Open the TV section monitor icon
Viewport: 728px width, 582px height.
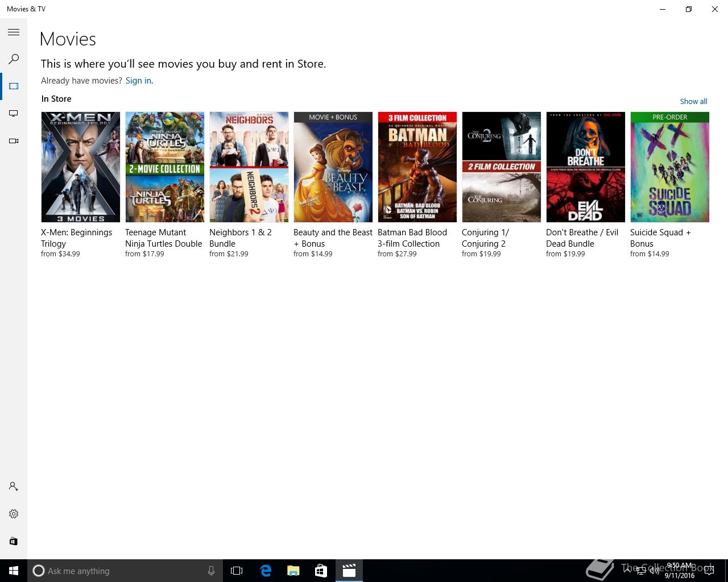pyautogui.click(x=14, y=114)
